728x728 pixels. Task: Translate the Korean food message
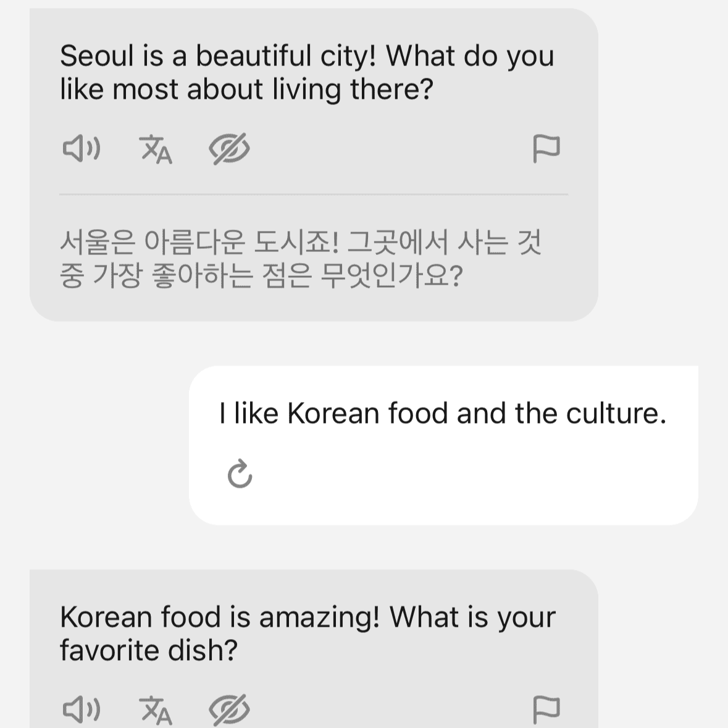(x=156, y=710)
